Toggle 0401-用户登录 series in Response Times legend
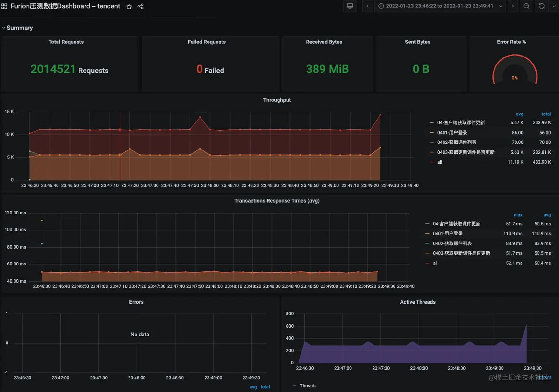Viewport: 559px width, 392px height. pyautogui.click(x=448, y=234)
